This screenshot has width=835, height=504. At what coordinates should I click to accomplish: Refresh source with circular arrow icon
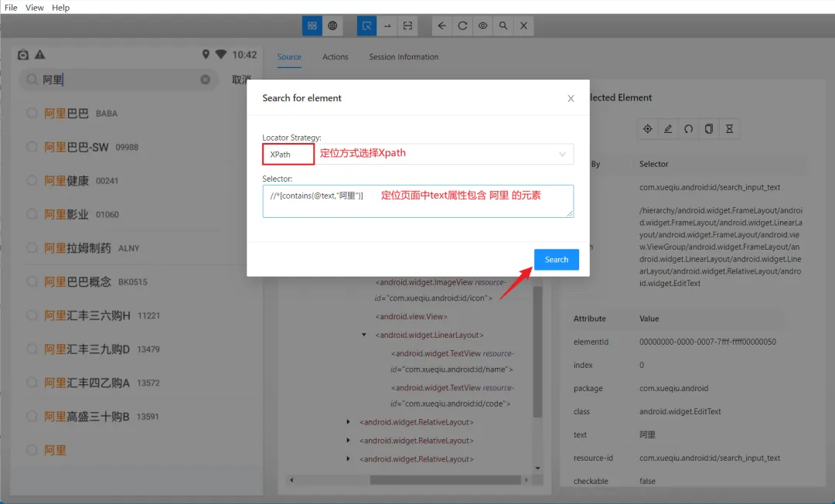(462, 26)
